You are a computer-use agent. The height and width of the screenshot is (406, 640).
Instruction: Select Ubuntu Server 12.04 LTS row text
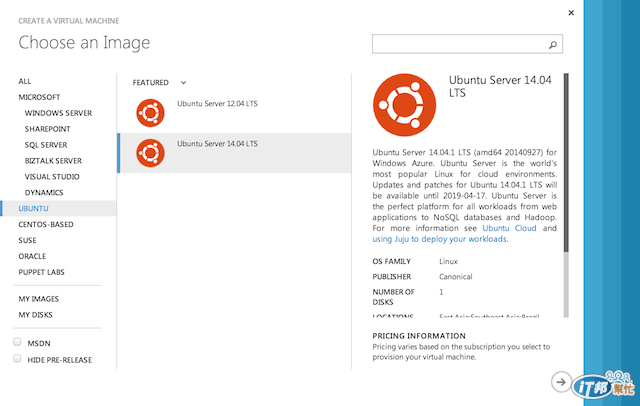coord(217,104)
